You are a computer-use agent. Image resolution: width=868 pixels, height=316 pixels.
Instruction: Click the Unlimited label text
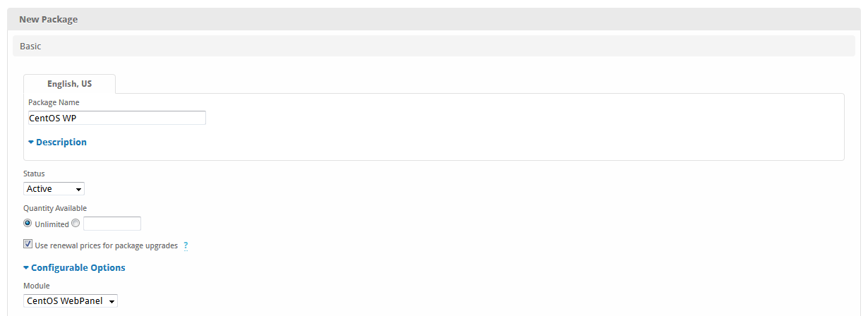click(x=52, y=224)
